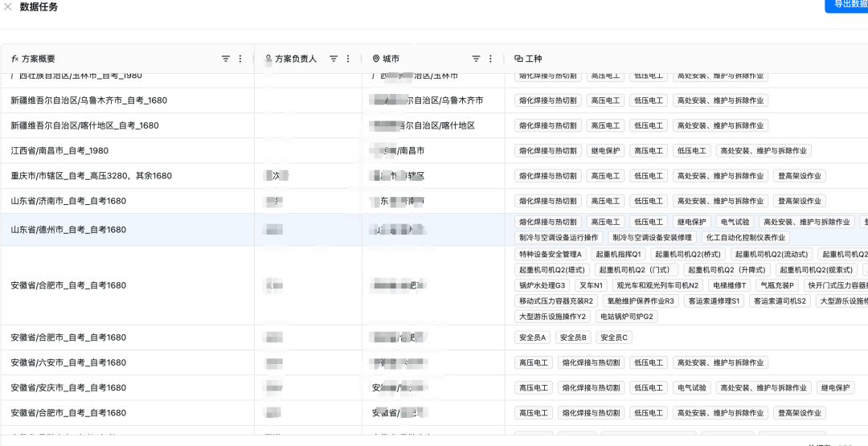This screenshot has height=446, width=868.
Task: Click 气瓶充装P tag
Action: coord(778,285)
